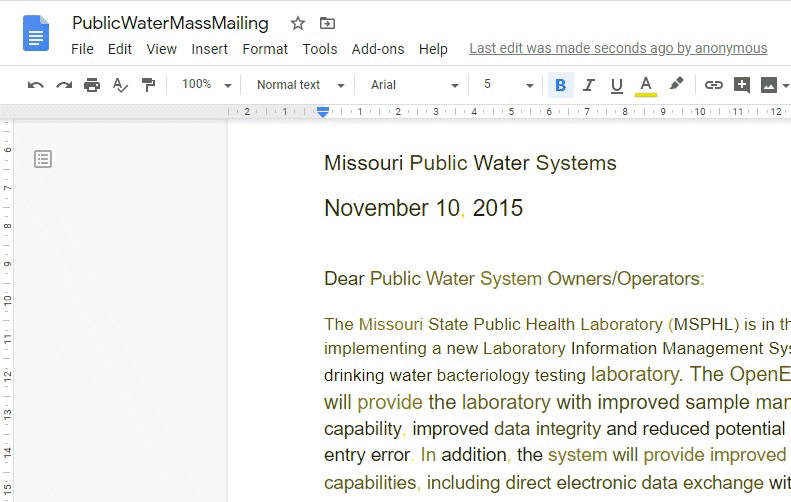Open the highlight color tool
This screenshot has width=791, height=502.
click(676, 84)
